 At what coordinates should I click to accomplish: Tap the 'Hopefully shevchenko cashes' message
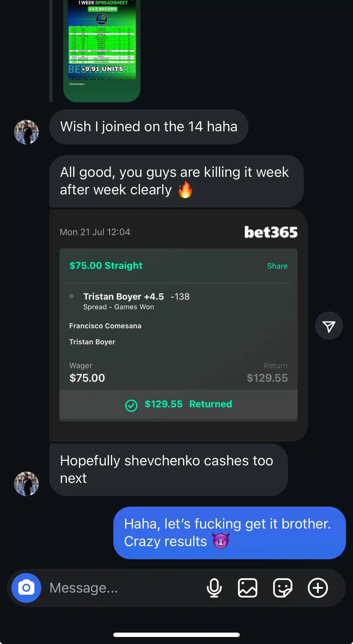pyautogui.click(x=168, y=469)
